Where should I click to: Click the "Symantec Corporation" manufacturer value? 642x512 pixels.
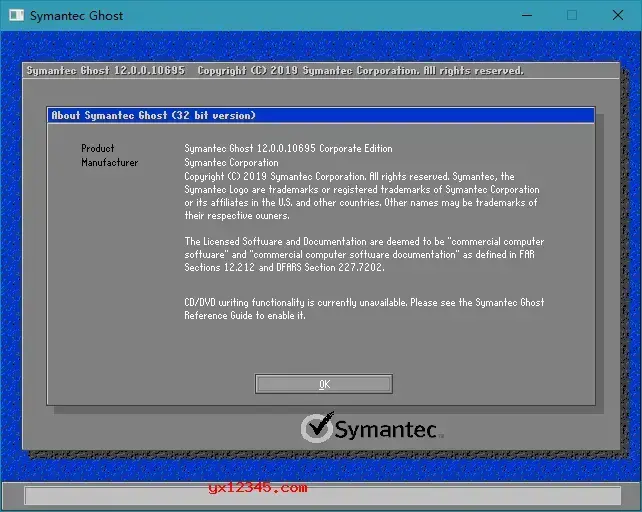tap(231, 163)
